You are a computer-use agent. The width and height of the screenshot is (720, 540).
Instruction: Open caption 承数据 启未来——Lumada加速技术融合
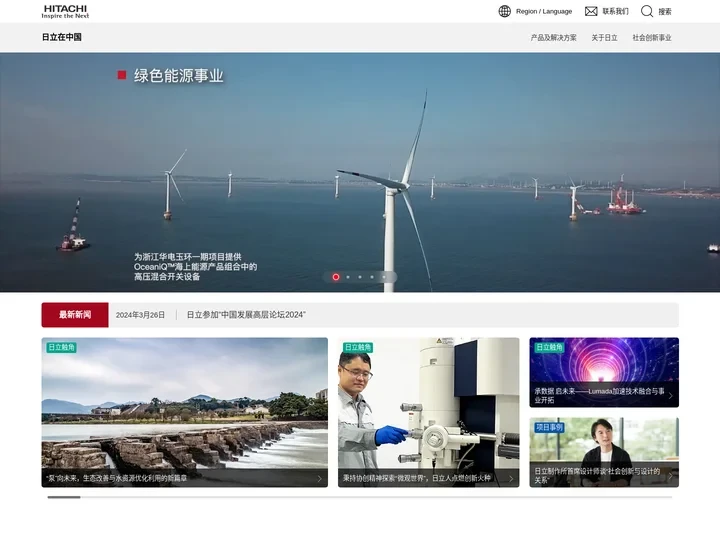point(599,395)
